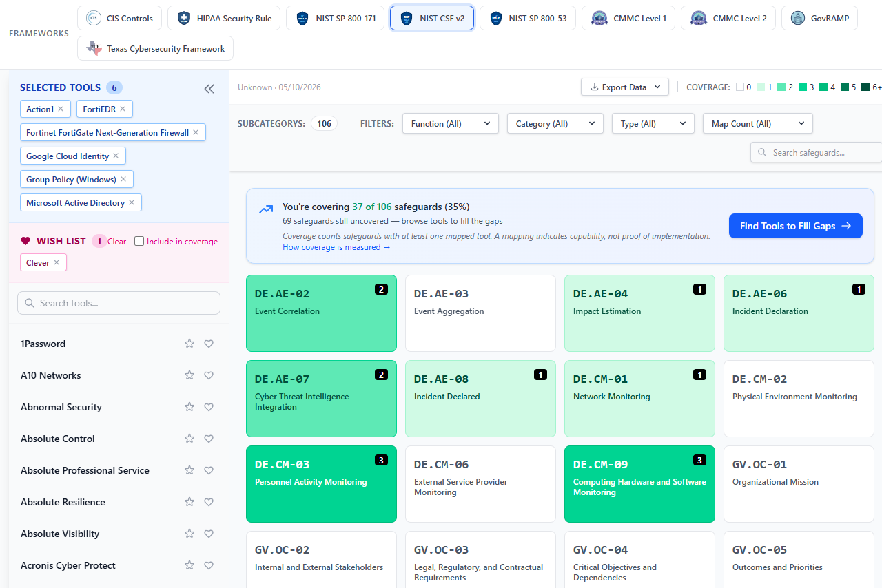Open the Category (All) filter dropdown
Screen dimensions: 882x588
[555, 124]
